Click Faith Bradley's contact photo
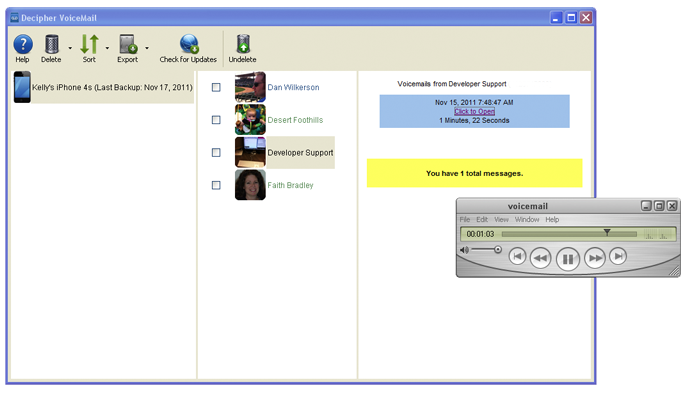The width and height of the screenshot is (688, 398). pos(250,185)
